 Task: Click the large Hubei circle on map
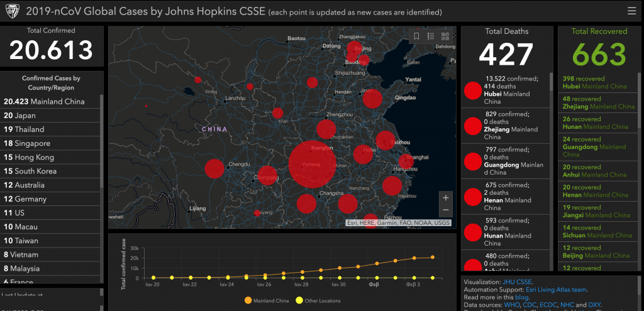(312, 163)
